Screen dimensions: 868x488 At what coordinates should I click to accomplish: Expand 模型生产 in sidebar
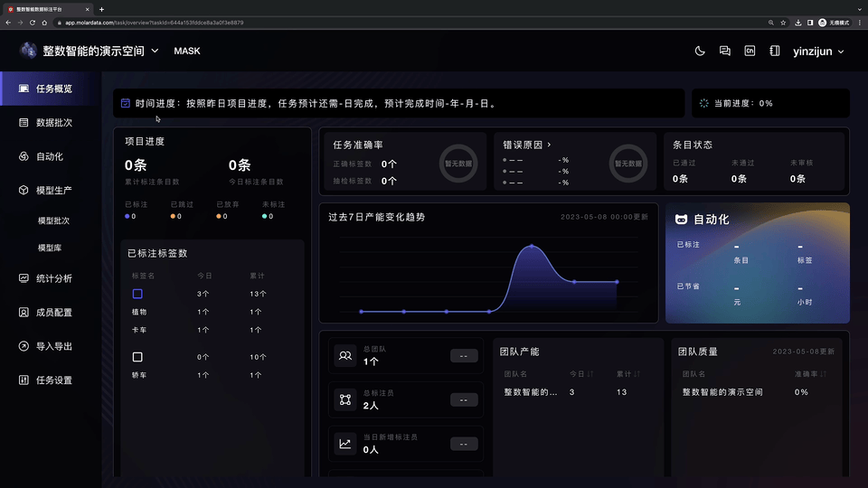click(x=51, y=191)
